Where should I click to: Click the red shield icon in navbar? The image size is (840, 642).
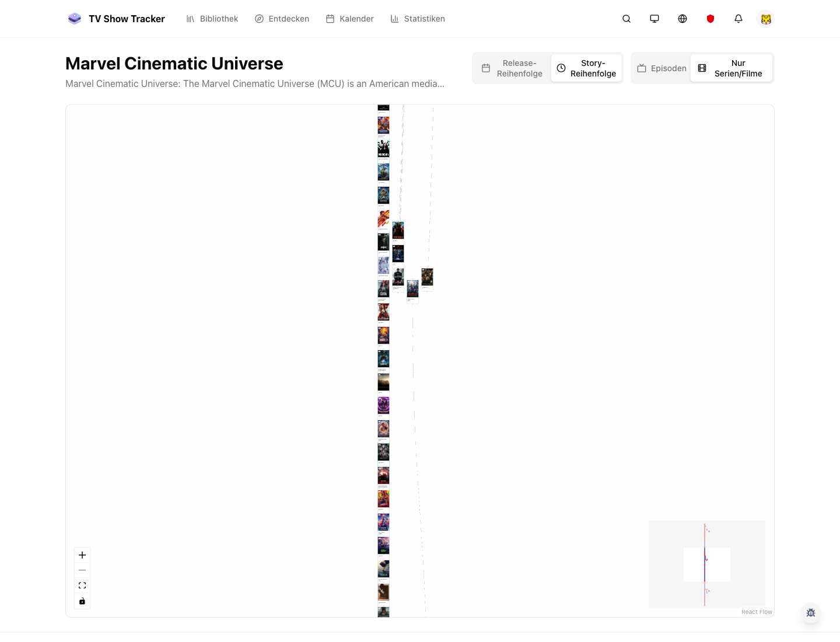point(710,19)
